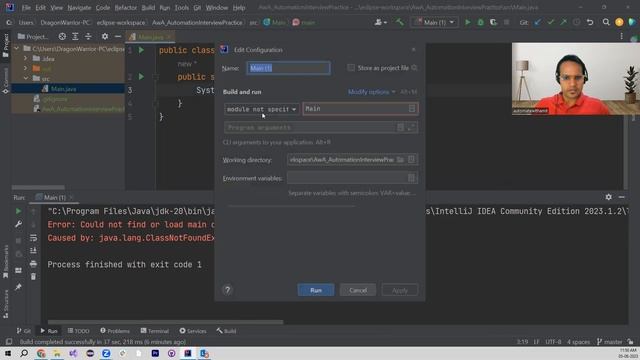Collapse the src folder in Project tree
The width and height of the screenshot is (640, 360).
click(x=26, y=78)
